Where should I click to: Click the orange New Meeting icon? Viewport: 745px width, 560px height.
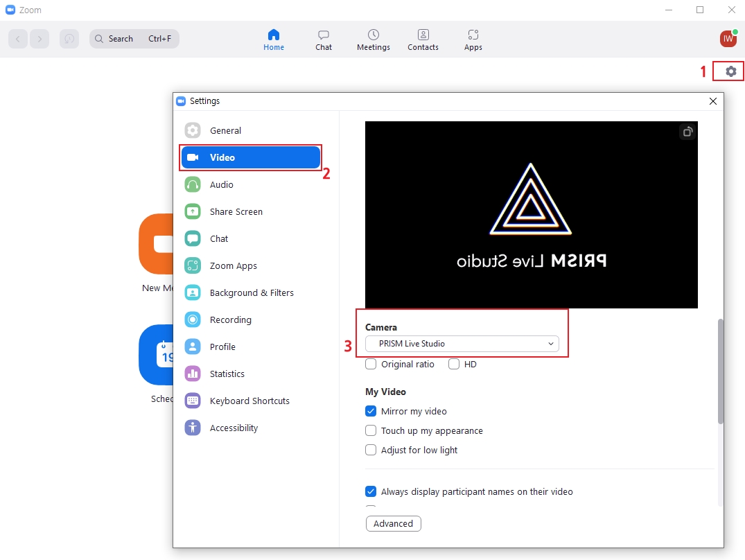point(156,244)
